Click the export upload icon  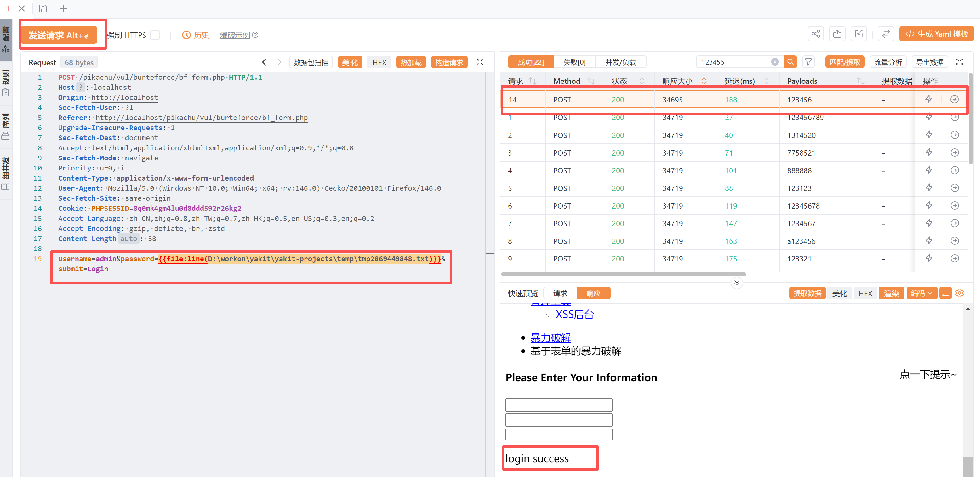837,34
